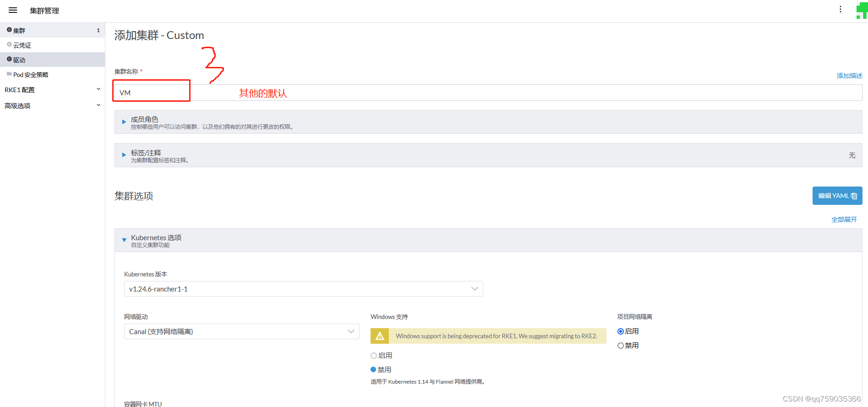Click the 无 value in 标签/注释 row
Screen dimensions: 868x407
(852, 155)
